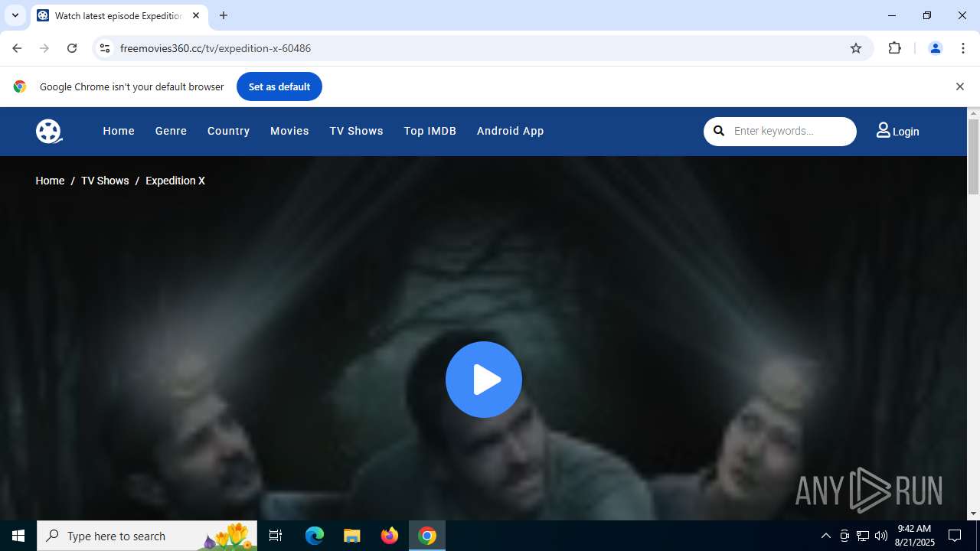Screen dimensions: 980x551
Task: Open the Top IMDB page
Action: 430,131
